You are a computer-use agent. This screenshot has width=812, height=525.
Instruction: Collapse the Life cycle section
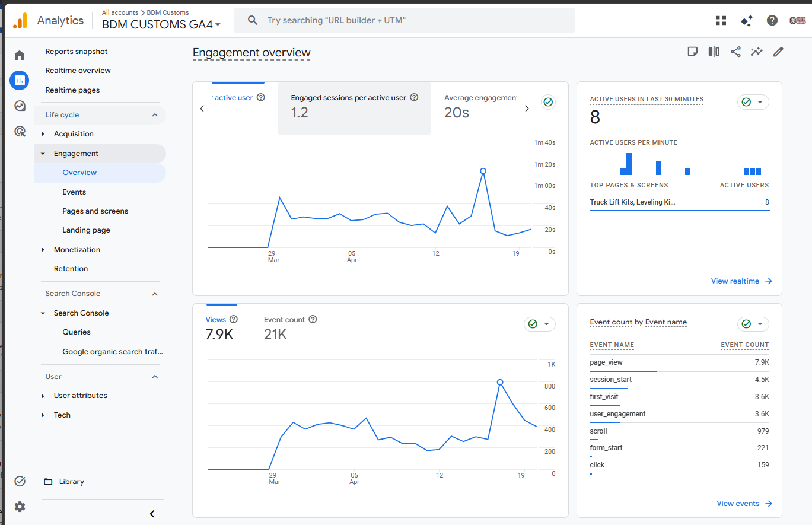(100, 115)
